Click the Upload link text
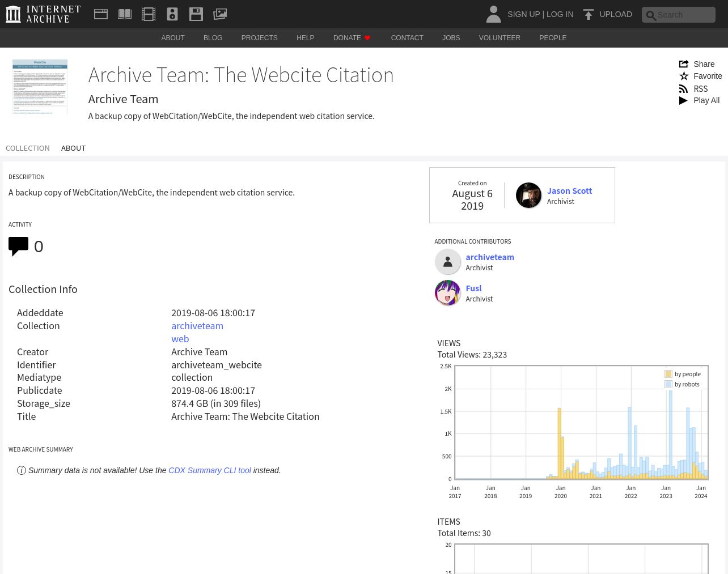The height and width of the screenshot is (574, 728). [616, 14]
